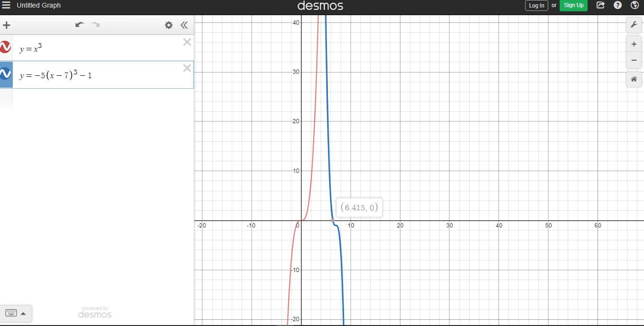
Task: Add a new expression item
Action: pos(7,25)
